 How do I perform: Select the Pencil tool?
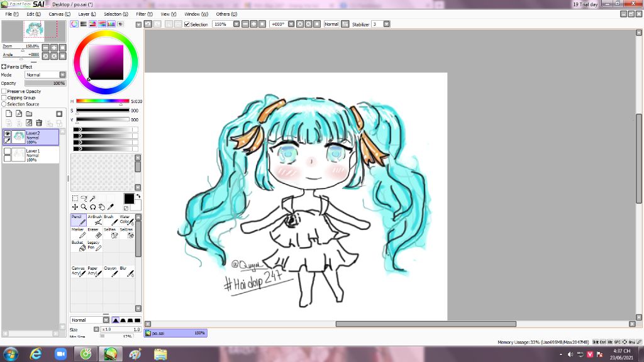78,219
